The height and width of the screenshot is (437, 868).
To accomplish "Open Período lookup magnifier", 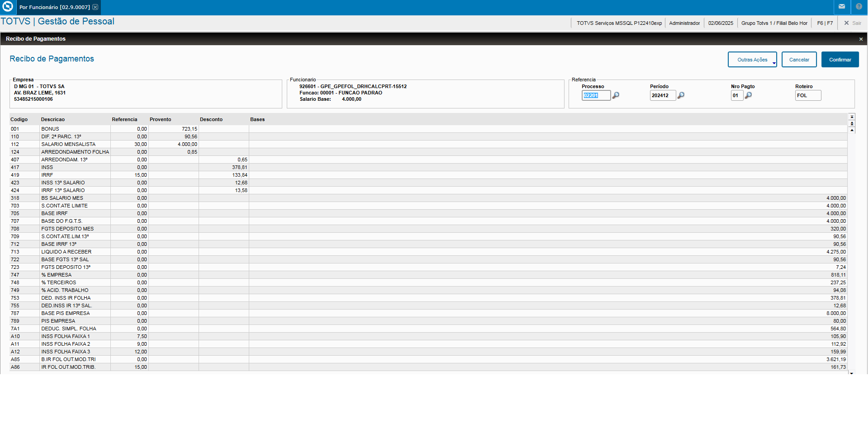I will (681, 95).
